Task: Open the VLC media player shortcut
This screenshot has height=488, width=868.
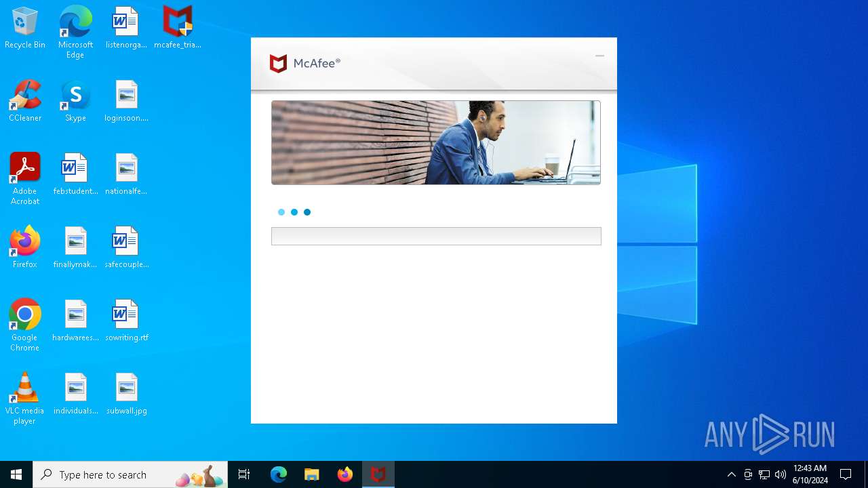Action: pos(25,399)
